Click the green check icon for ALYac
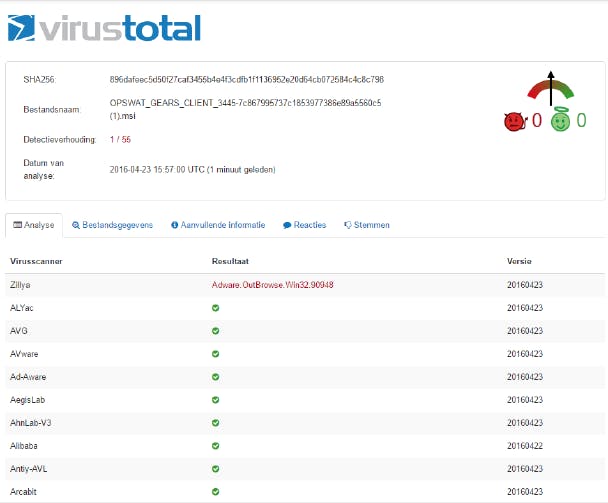 tap(216, 308)
